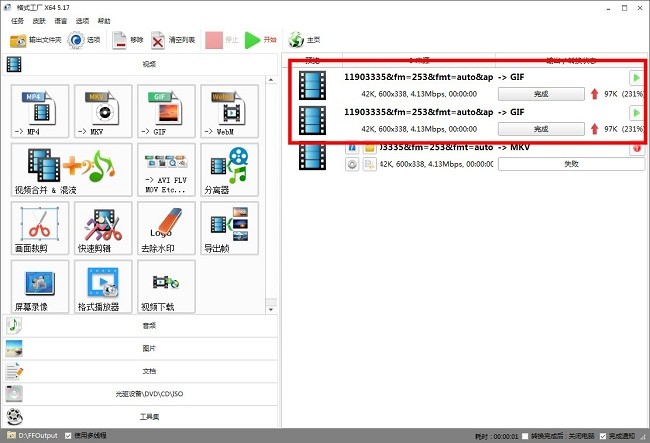Click the red error icon on MKV task
Screen dimensions: 650x443
click(637, 148)
